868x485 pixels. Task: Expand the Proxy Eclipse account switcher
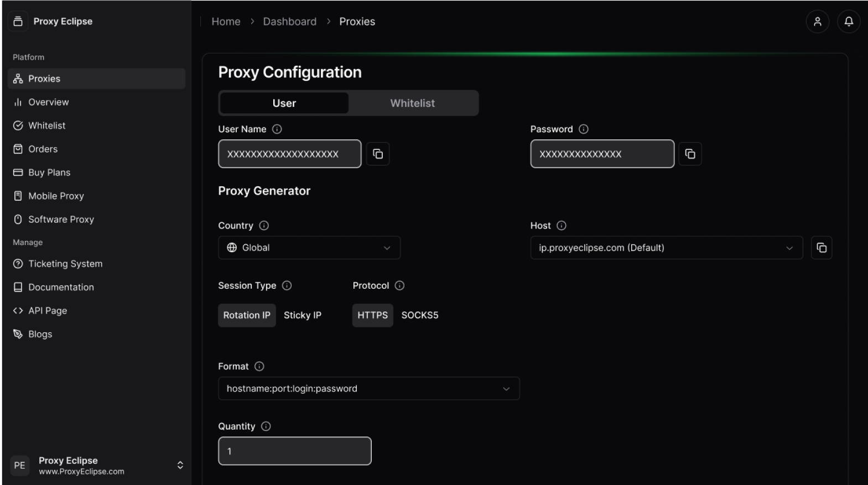point(180,465)
